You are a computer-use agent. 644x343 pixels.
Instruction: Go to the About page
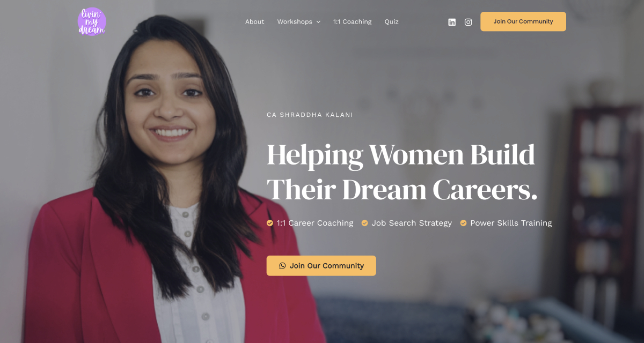(x=254, y=22)
